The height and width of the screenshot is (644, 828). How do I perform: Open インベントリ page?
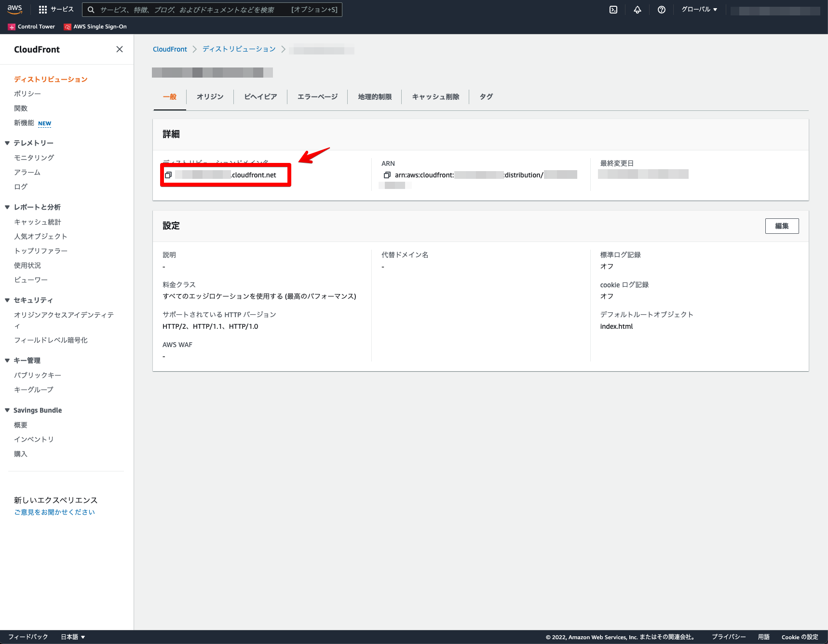click(34, 439)
